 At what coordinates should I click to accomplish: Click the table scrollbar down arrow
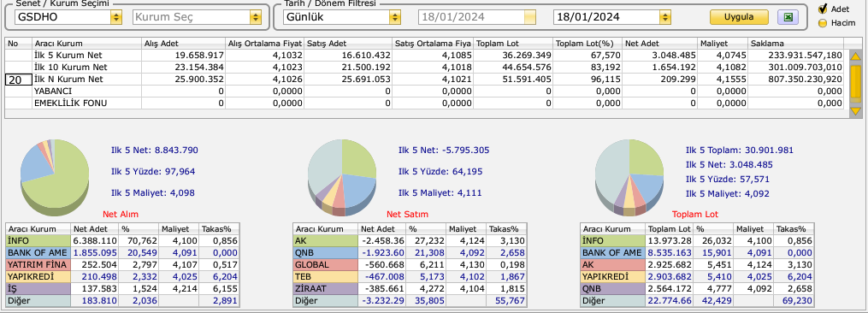tap(855, 111)
